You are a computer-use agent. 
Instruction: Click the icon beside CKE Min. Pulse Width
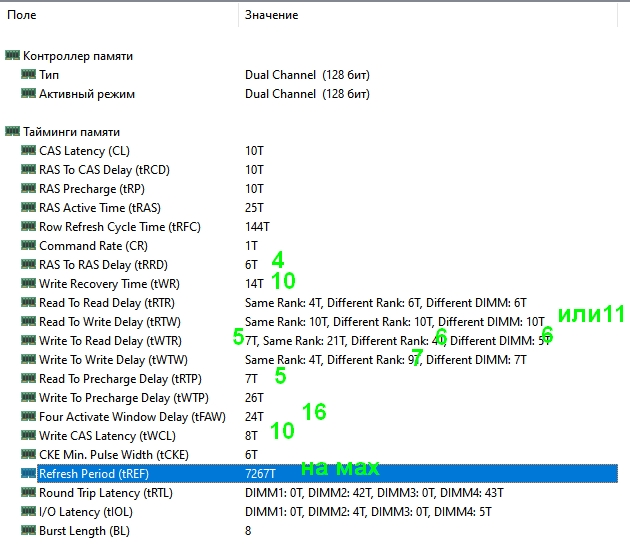[29, 455]
